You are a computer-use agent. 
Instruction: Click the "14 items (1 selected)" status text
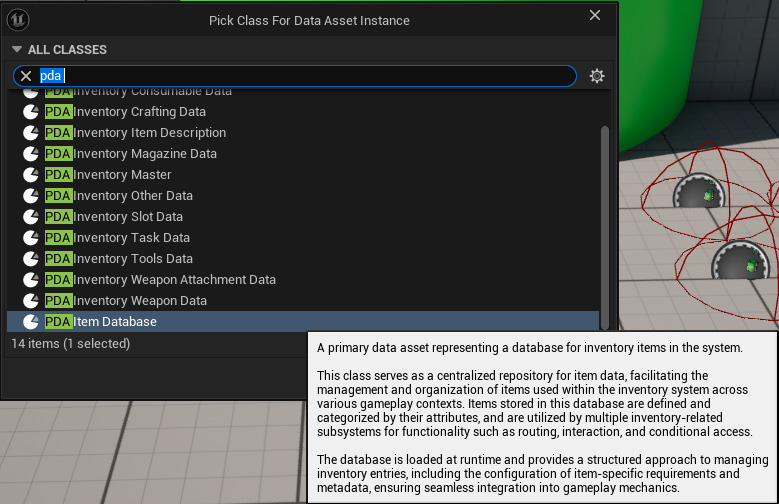point(71,343)
